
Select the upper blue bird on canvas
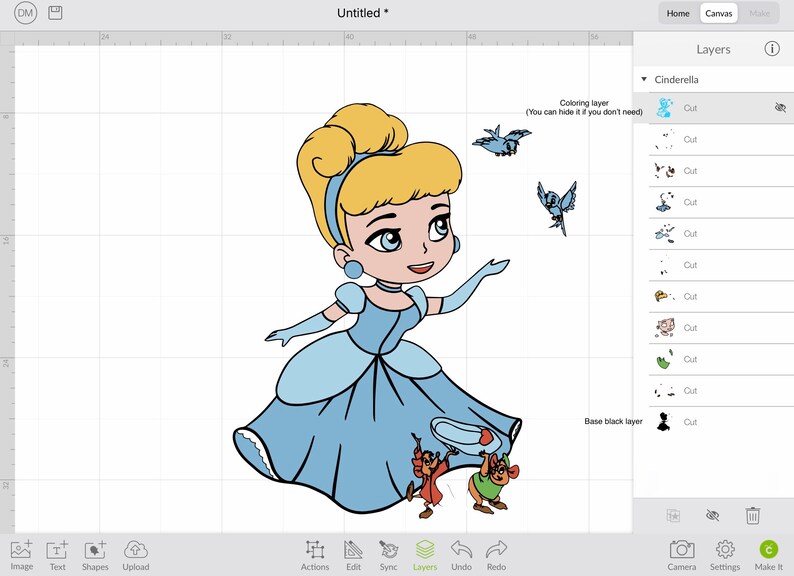[502, 141]
